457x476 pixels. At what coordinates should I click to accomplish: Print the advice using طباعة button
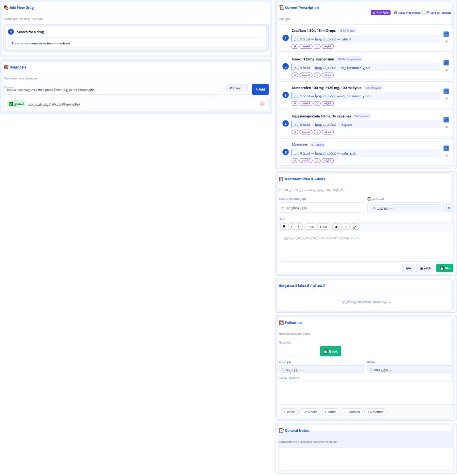click(425, 268)
